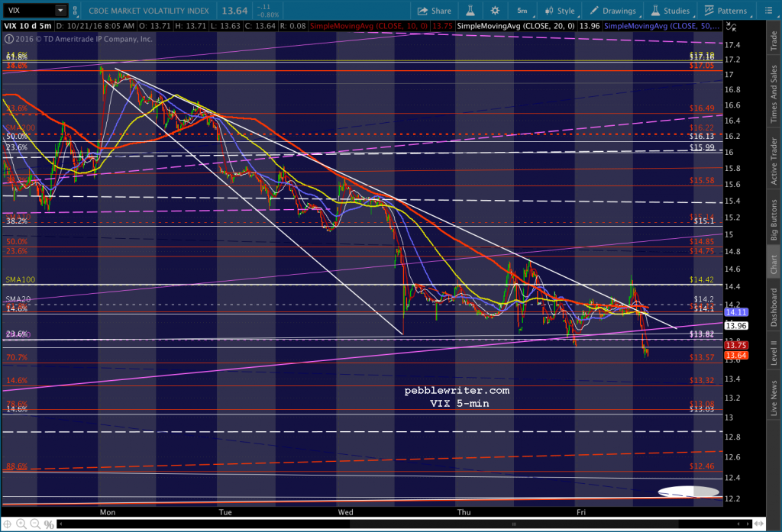
Task: Click the collapse studies header icon
Action: coord(731,27)
